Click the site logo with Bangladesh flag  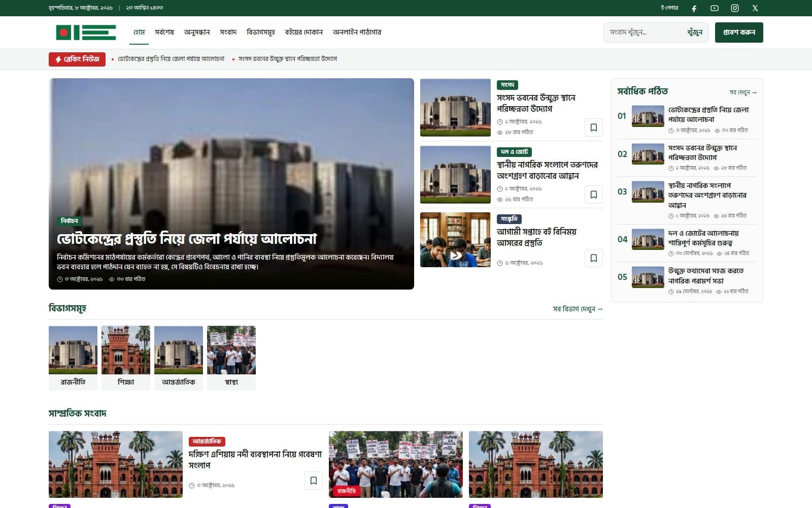click(x=86, y=33)
